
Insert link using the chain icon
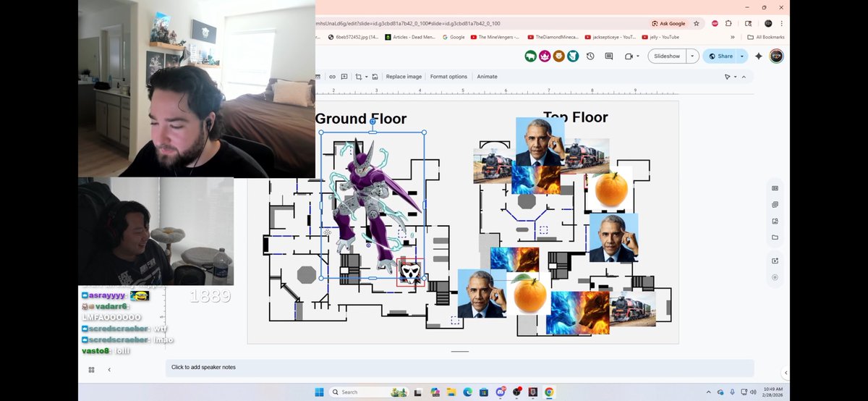(x=332, y=77)
